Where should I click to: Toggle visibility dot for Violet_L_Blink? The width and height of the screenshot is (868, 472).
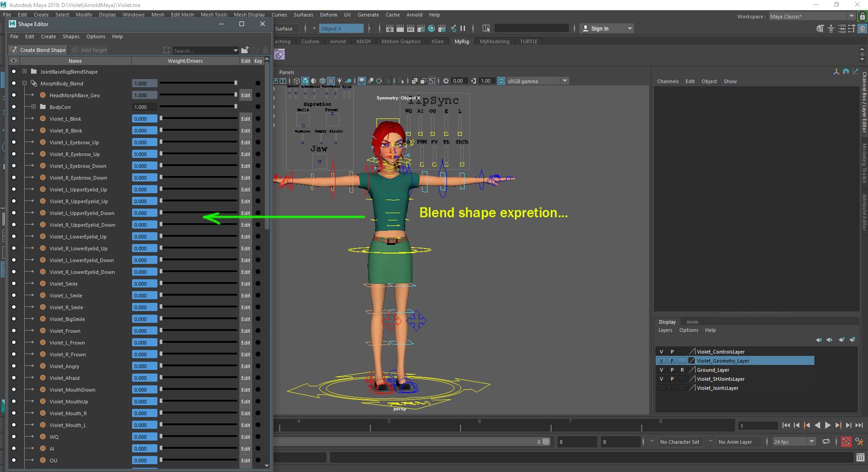tap(14, 119)
